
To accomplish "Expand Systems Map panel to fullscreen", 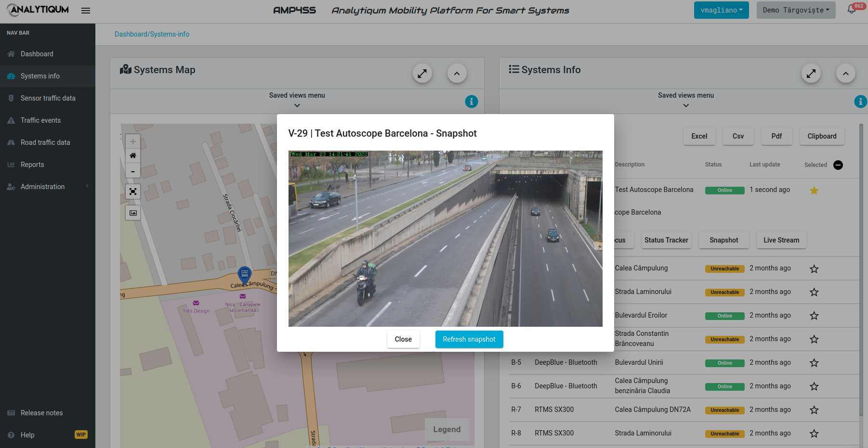I will [422, 74].
